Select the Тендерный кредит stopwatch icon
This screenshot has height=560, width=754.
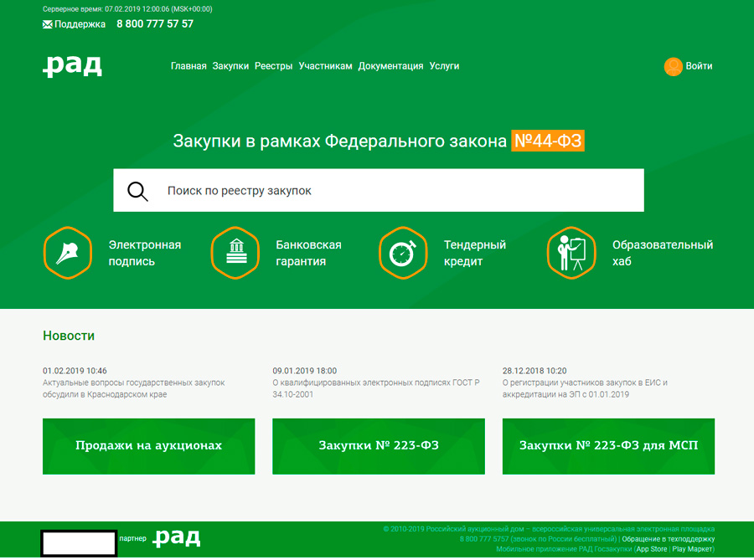coord(403,253)
